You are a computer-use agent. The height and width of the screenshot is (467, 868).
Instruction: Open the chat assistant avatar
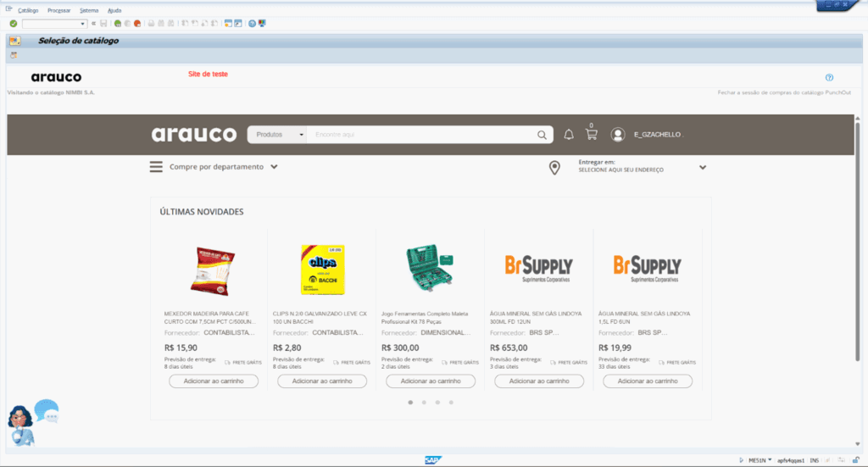[20, 425]
